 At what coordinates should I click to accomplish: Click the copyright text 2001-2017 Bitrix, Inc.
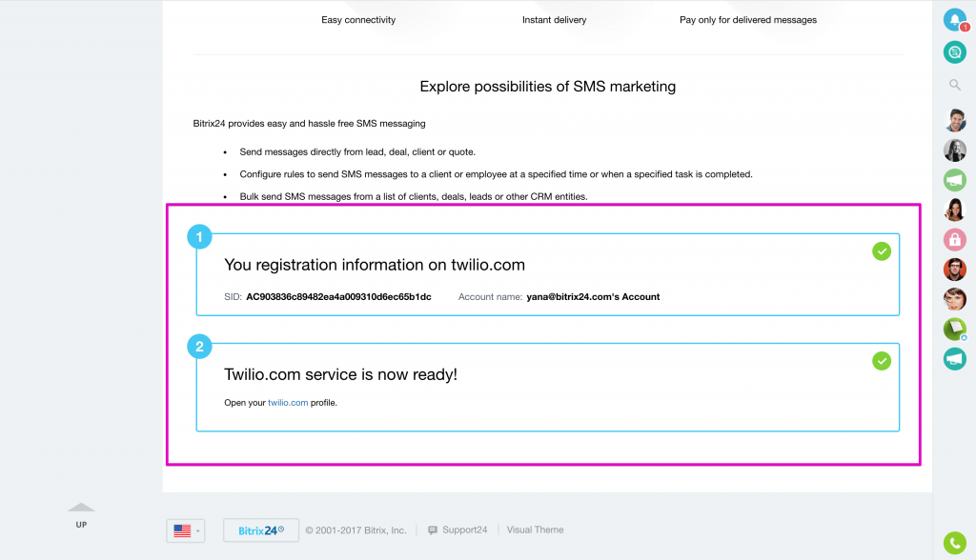(356, 530)
